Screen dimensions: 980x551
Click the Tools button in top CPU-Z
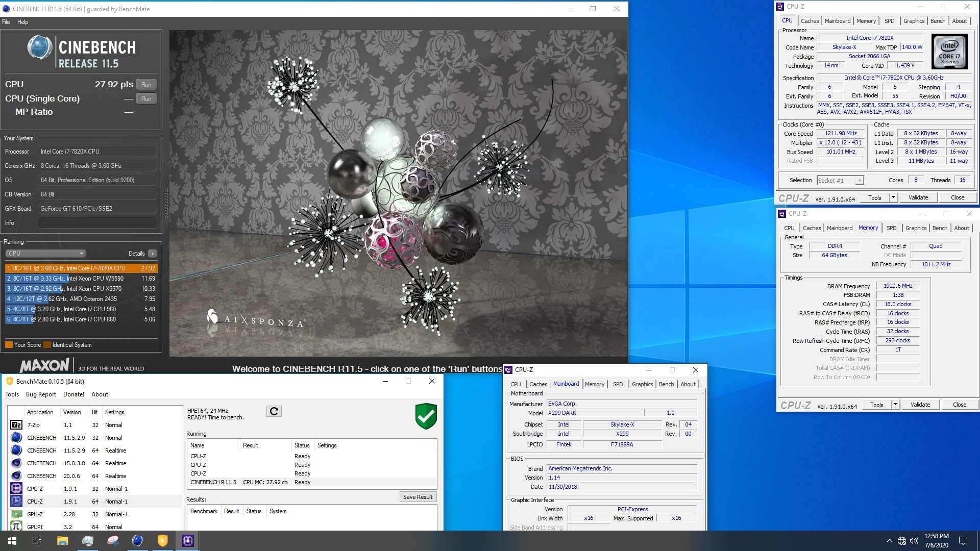[875, 197]
